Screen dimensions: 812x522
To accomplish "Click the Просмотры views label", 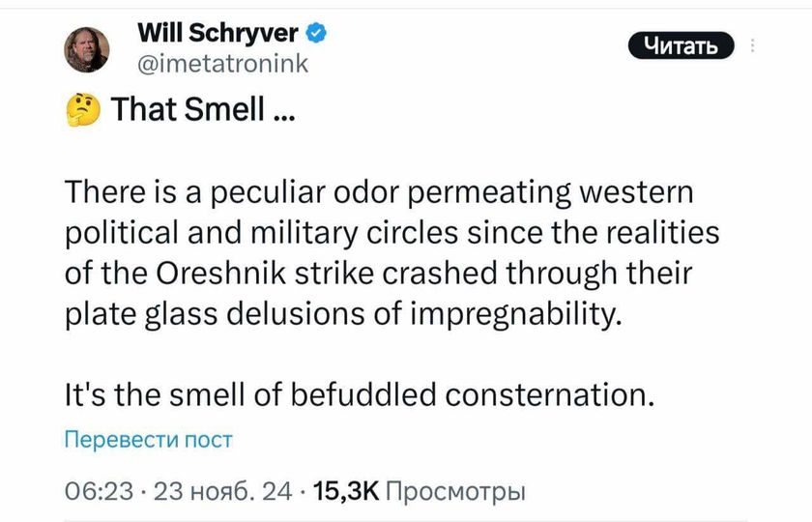I will pyautogui.click(x=454, y=492).
